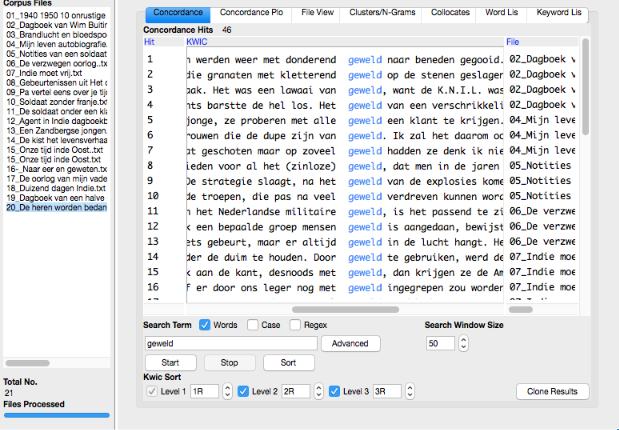Screen dimensions: 619x430
Task: Toggle the Level 2 sort checkbox
Action: (243, 391)
